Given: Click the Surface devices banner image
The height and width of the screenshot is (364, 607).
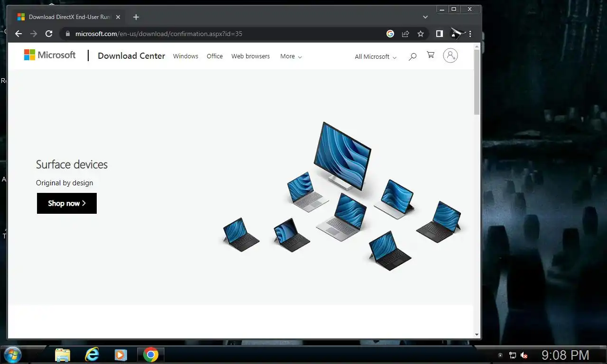Looking at the screenshot, I should coord(342,196).
